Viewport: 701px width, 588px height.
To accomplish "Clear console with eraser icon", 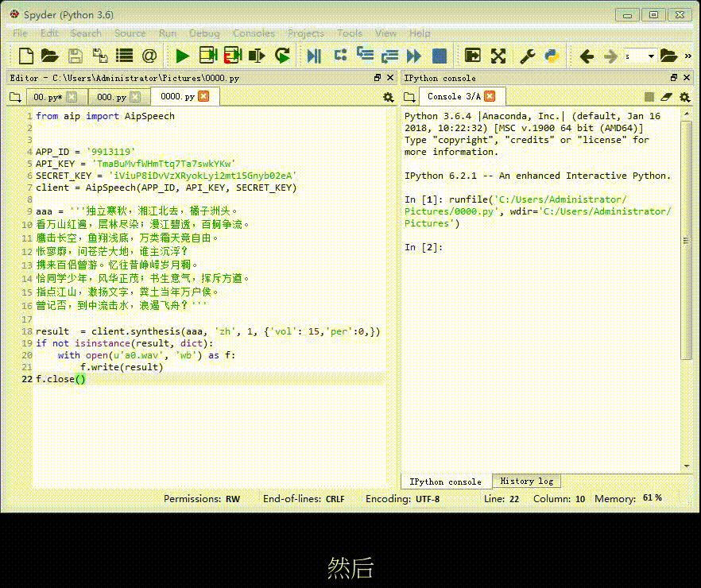I will [667, 97].
